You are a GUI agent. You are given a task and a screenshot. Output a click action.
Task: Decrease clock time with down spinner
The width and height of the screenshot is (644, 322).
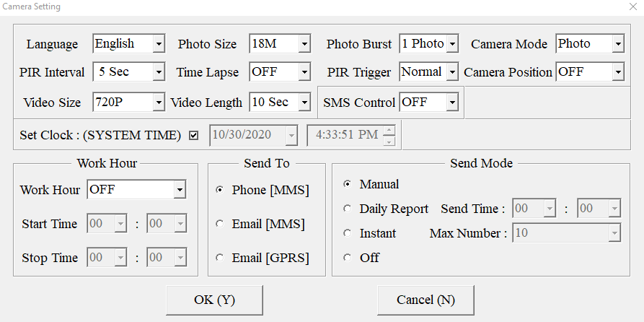(389, 141)
